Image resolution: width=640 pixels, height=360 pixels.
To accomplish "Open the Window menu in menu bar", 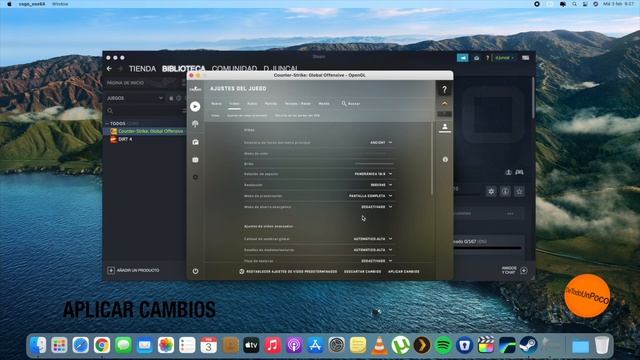I will pos(60,4).
